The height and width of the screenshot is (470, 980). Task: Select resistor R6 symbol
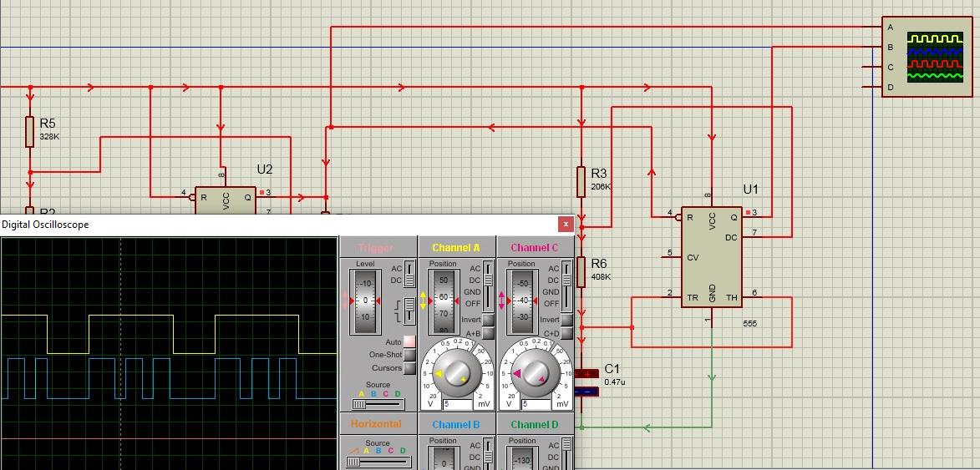tap(581, 271)
